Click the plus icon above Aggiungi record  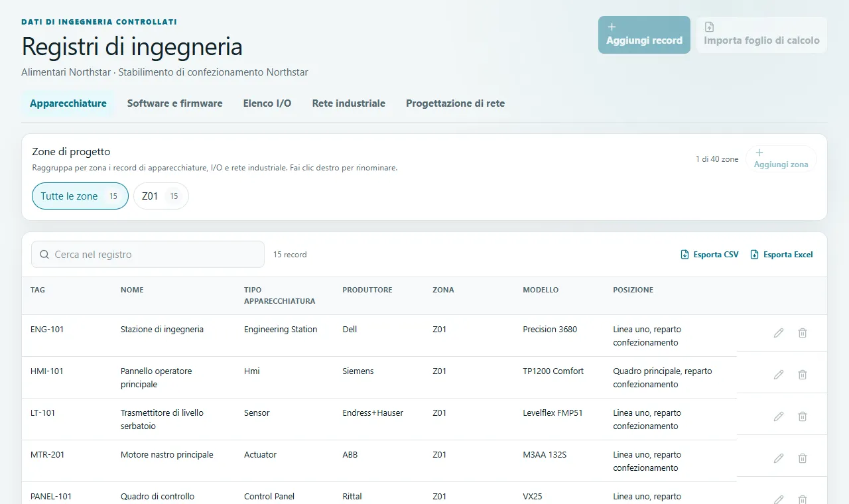coord(612,27)
